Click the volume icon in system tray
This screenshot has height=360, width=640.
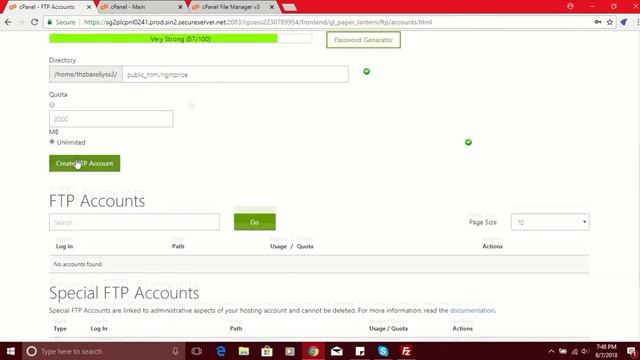click(585, 351)
